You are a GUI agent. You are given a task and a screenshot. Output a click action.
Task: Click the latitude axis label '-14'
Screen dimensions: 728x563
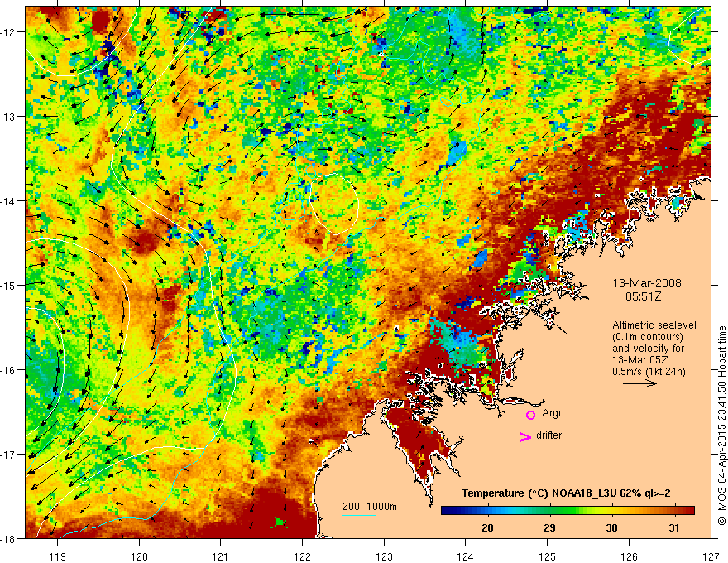[x=8, y=201]
